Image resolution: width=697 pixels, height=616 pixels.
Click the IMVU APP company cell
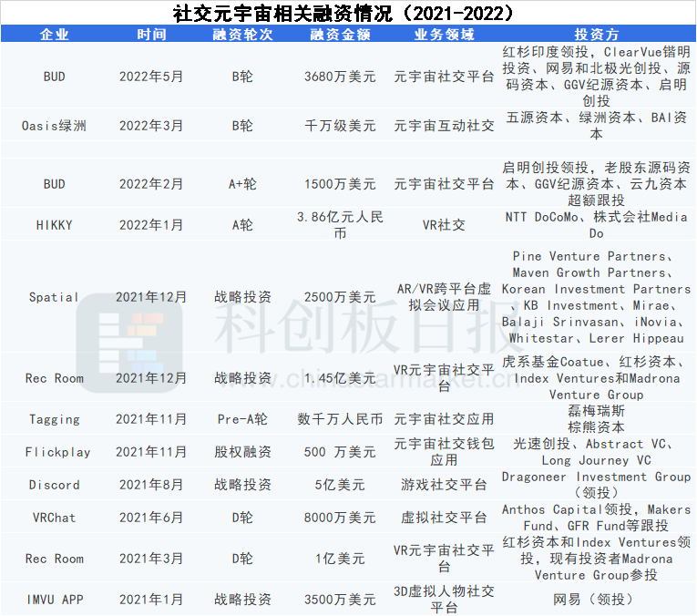click(55, 600)
